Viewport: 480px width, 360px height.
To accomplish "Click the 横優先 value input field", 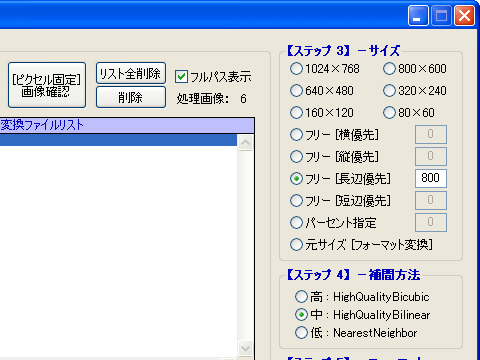I will click(431, 135).
